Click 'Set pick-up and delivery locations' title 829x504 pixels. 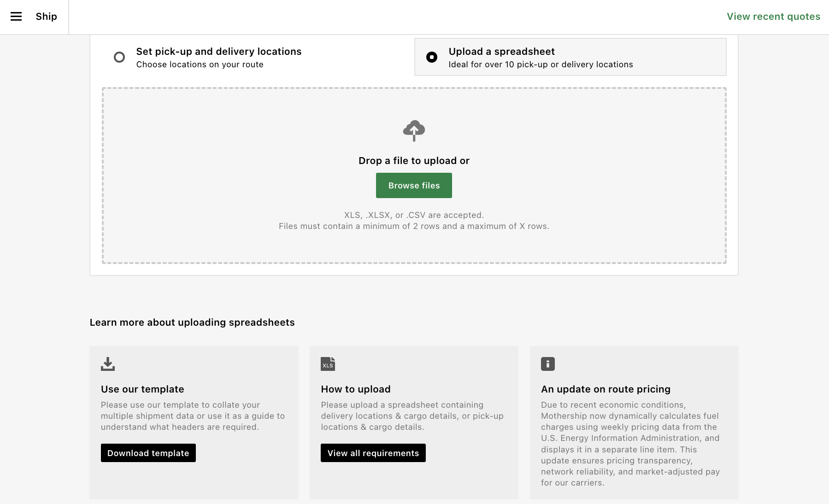219,52
